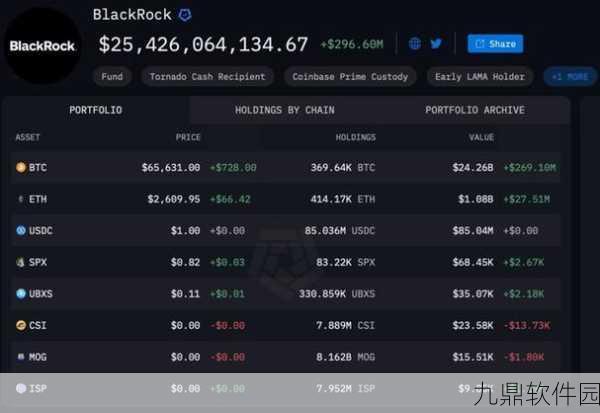The height and width of the screenshot is (413, 600).
Task: Click the MOG token icon
Action: [20, 357]
